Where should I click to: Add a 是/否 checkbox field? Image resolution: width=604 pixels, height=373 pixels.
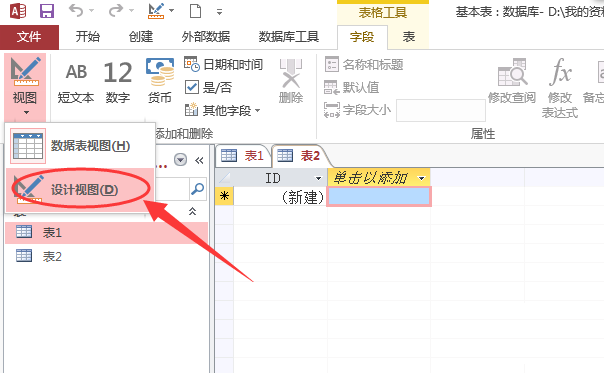[208, 87]
